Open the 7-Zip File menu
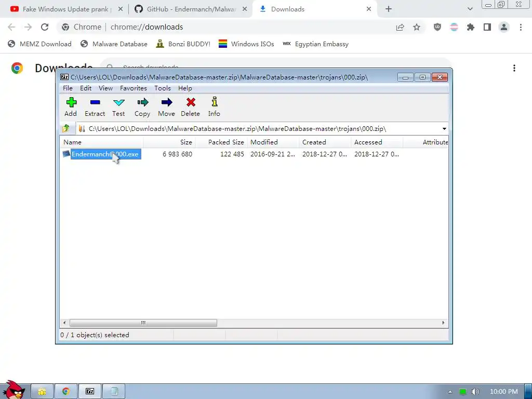 tap(68, 88)
